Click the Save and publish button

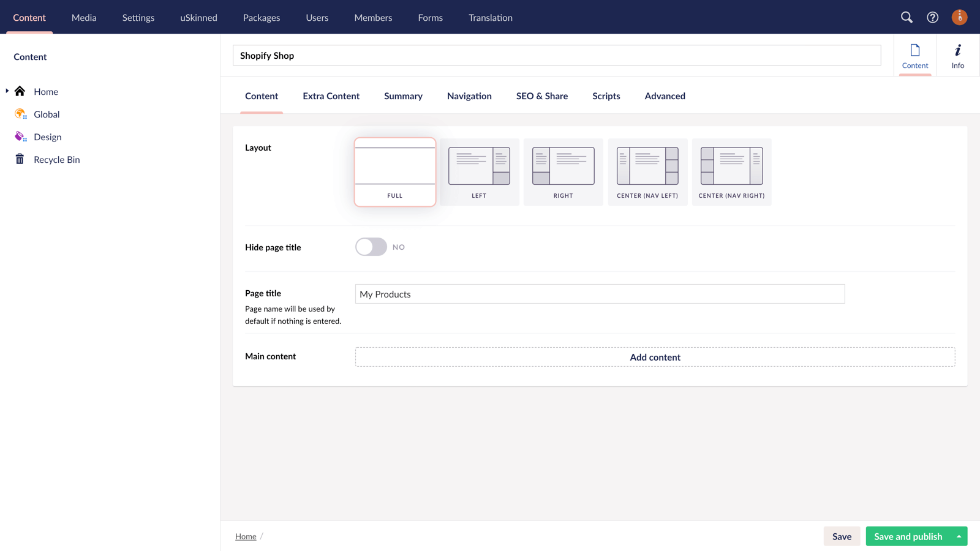pos(908,536)
